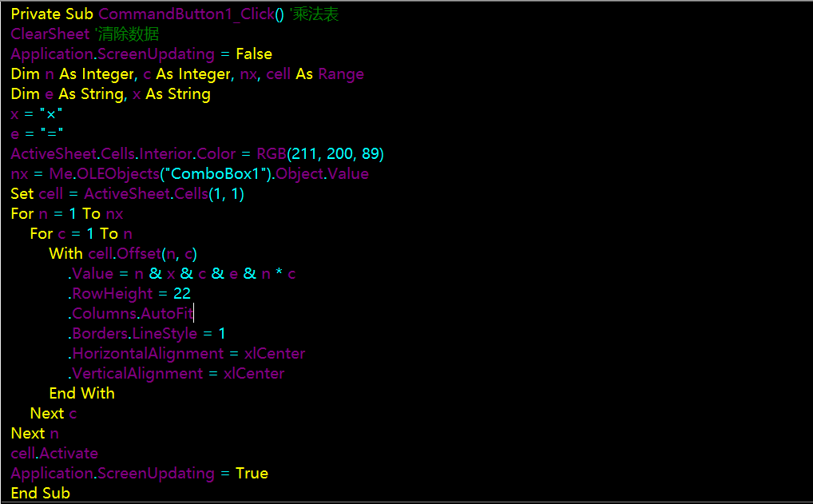The height and width of the screenshot is (504, 813).
Task: Place cursor on the ClearSheet call
Action: (x=50, y=34)
